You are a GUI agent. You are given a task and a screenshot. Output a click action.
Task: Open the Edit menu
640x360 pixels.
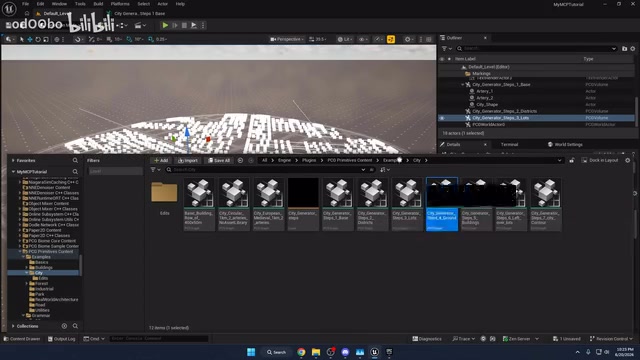[40, 4]
